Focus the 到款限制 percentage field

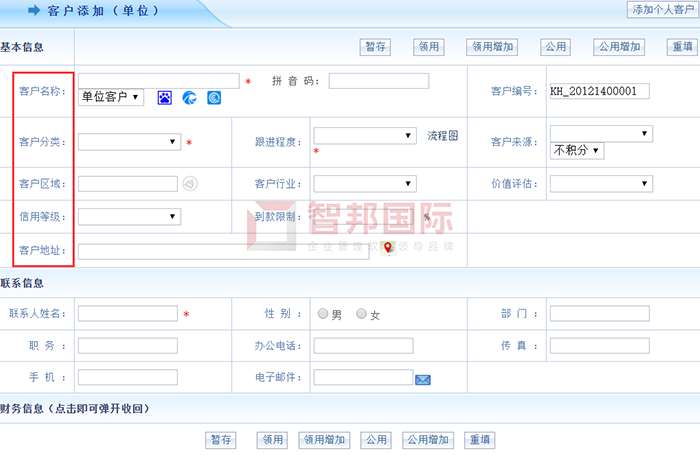tap(363, 217)
